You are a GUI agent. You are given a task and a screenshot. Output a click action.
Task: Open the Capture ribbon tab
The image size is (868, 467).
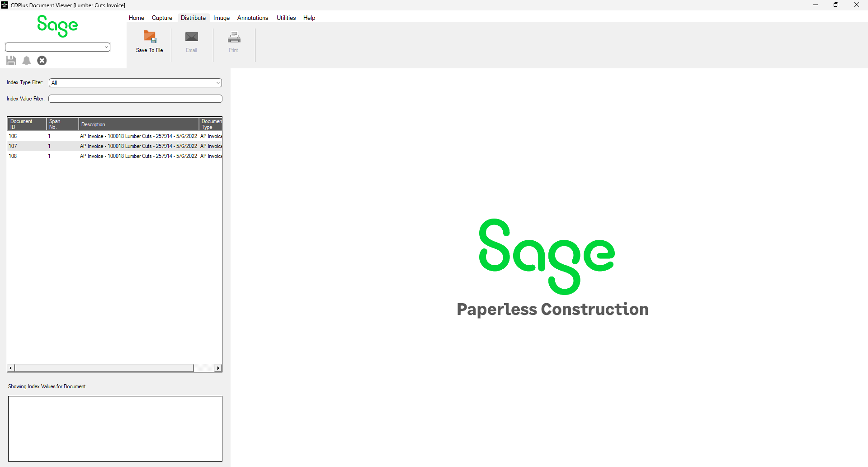coord(162,18)
